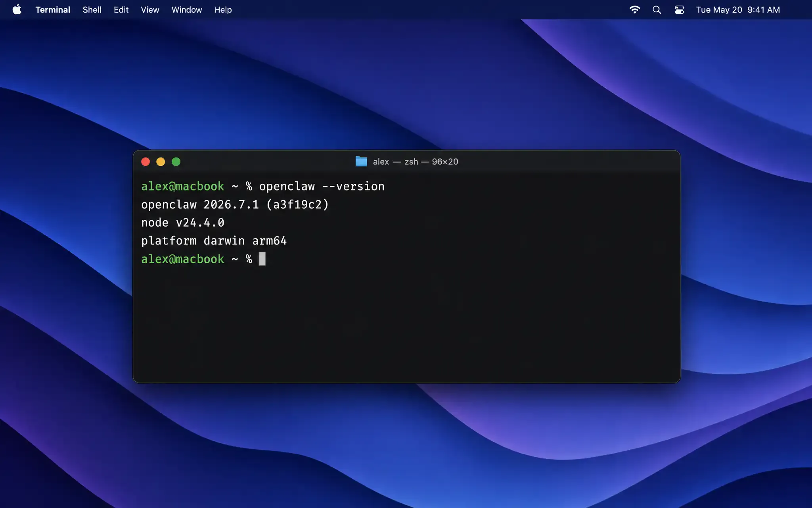812x508 pixels.
Task: Click the 'openclaw 2026.7.1 (a3f19c2)' output line
Action: pyautogui.click(x=235, y=205)
